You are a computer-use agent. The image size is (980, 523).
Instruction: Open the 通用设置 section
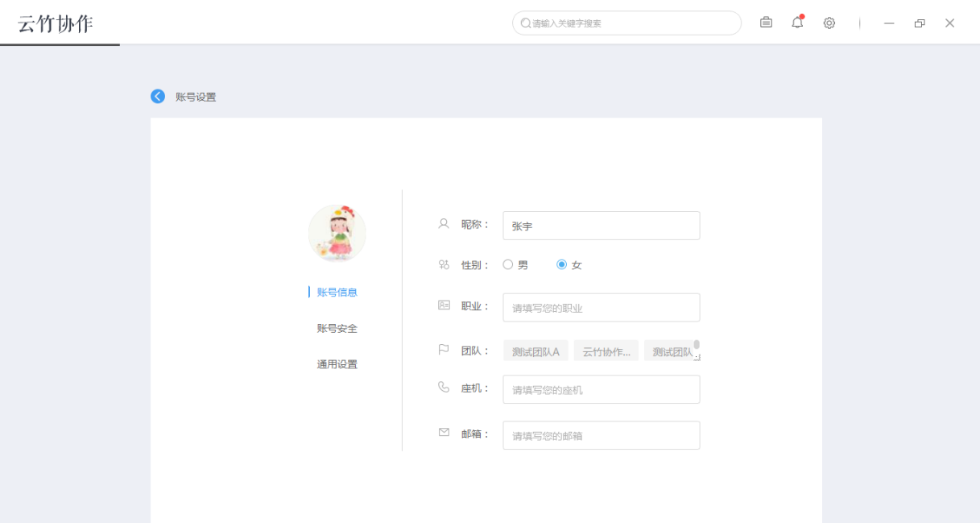click(x=338, y=363)
